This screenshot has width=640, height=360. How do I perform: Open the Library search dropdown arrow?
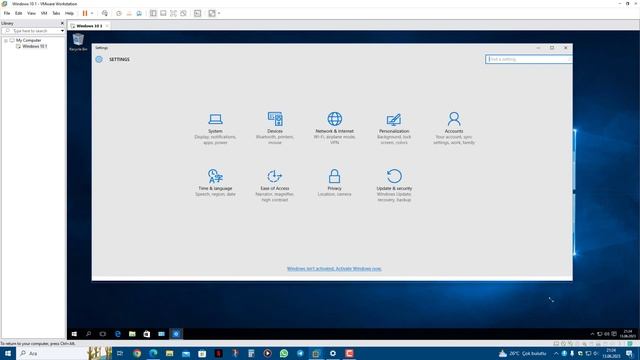(x=62, y=31)
